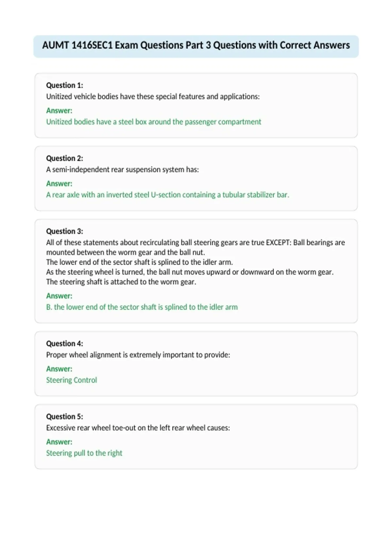The image size is (392, 556).
Task: Click the Steering pull to the right answer
Action: coord(84,453)
